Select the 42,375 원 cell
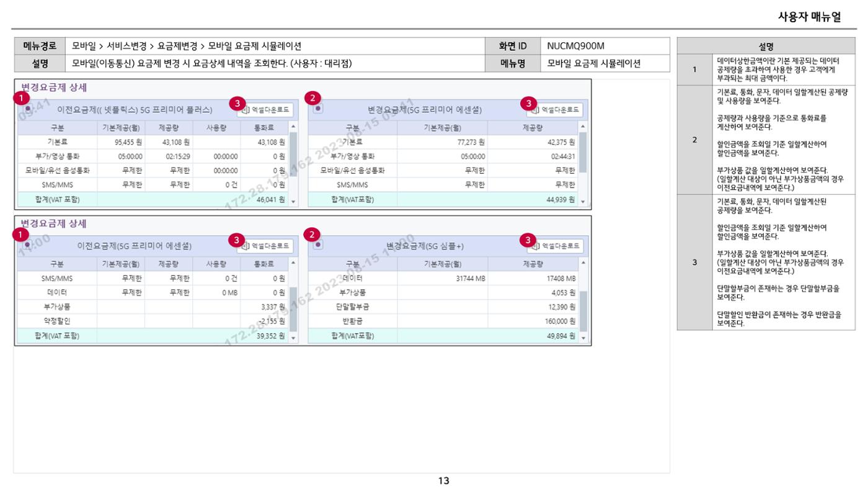This screenshot has width=868, height=489. 533,142
